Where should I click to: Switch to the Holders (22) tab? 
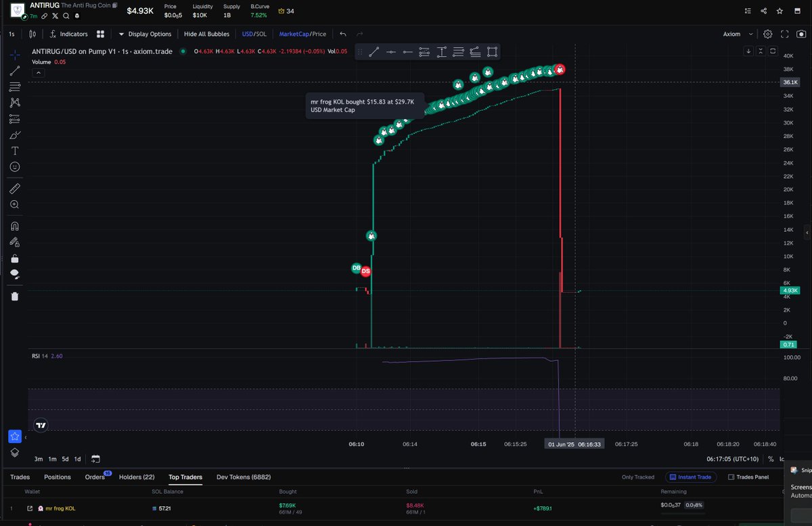point(137,477)
